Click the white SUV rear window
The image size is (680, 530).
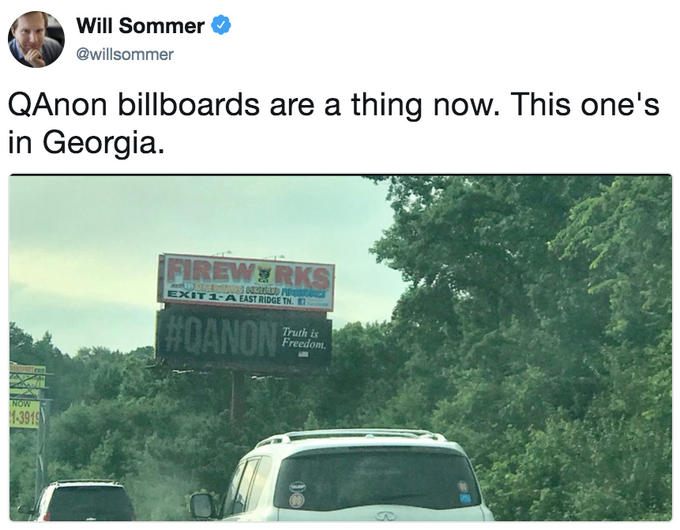tap(376, 479)
